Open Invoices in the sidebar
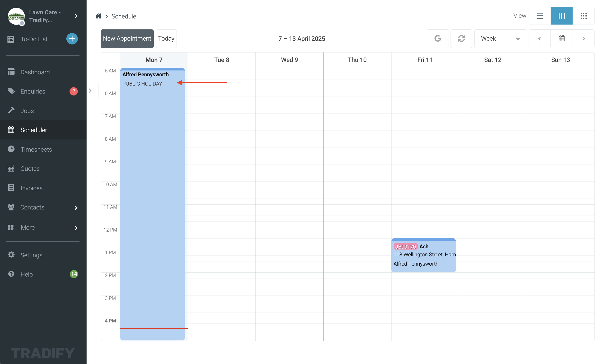This screenshot has width=602, height=364. coord(43,188)
